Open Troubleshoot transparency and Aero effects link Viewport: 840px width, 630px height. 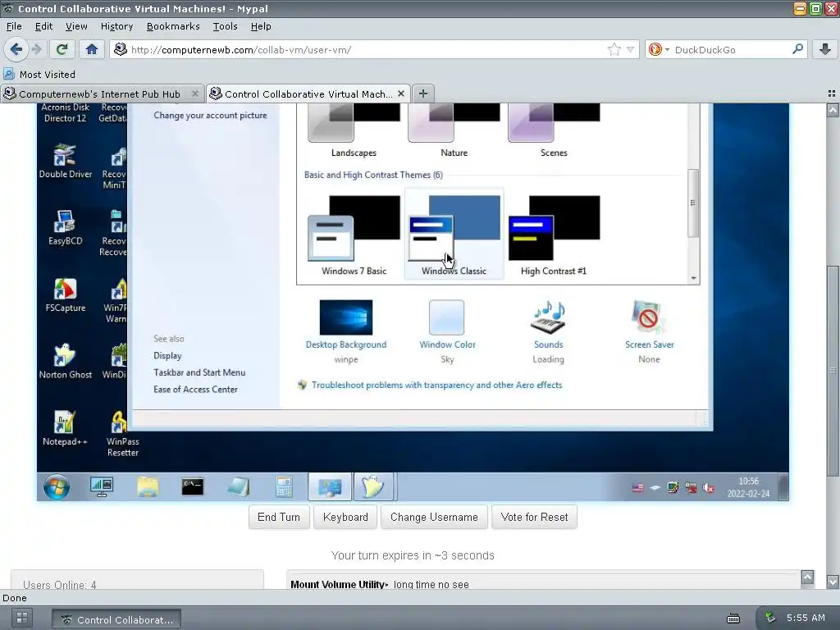(436, 385)
